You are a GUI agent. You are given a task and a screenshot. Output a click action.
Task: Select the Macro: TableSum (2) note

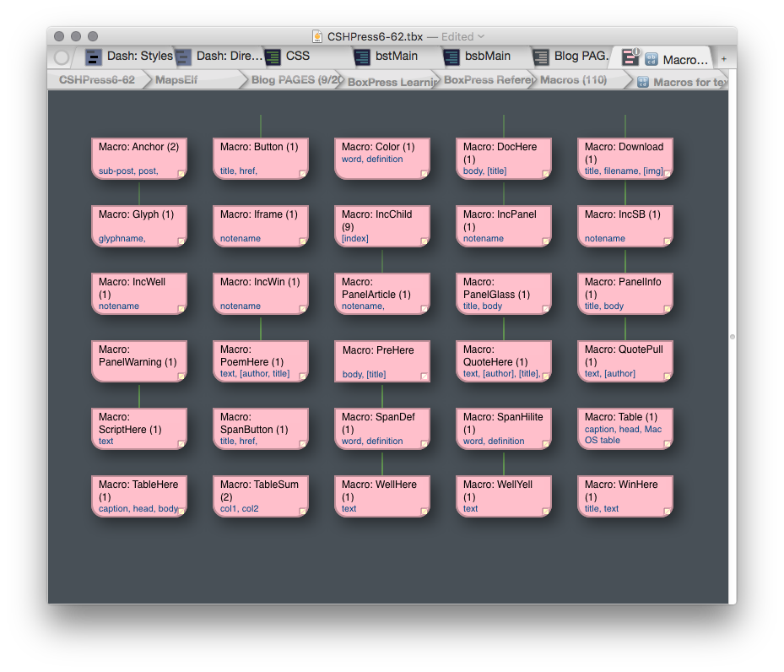coord(261,496)
